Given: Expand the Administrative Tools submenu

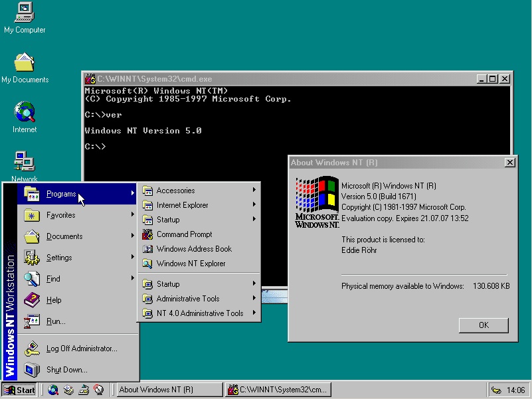Looking at the screenshot, I should click(x=187, y=299).
